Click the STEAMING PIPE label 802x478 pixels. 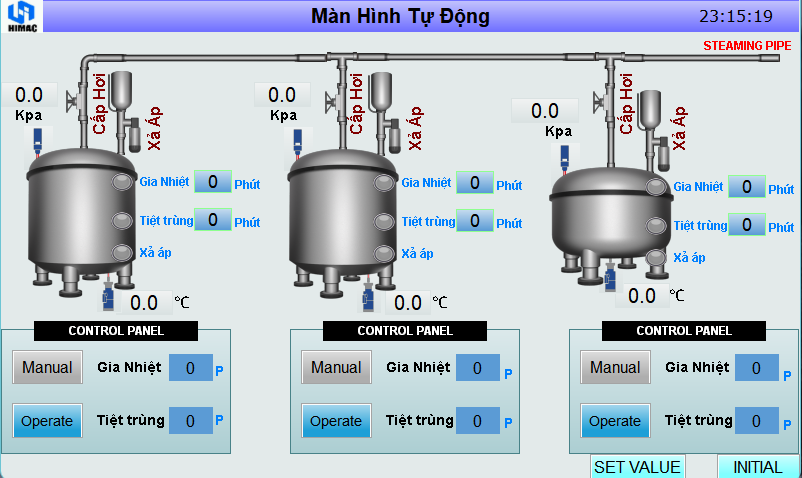747,45
